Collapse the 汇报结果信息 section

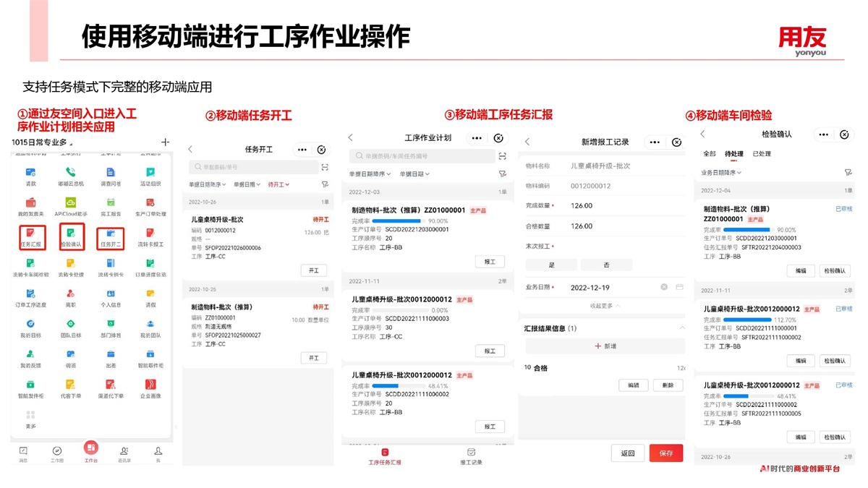(x=681, y=328)
